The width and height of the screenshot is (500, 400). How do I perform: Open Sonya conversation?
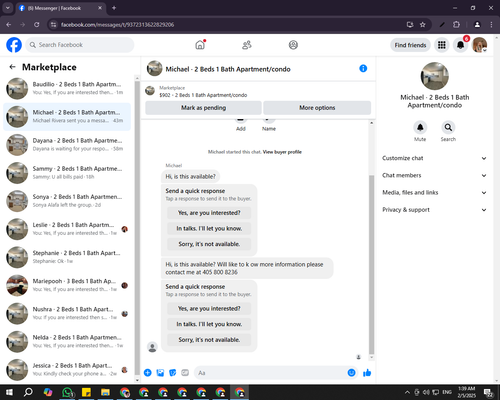pos(67,201)
